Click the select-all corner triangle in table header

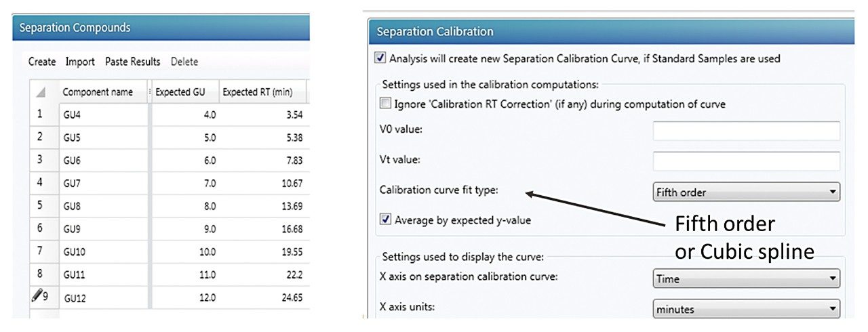pos(40,92)
